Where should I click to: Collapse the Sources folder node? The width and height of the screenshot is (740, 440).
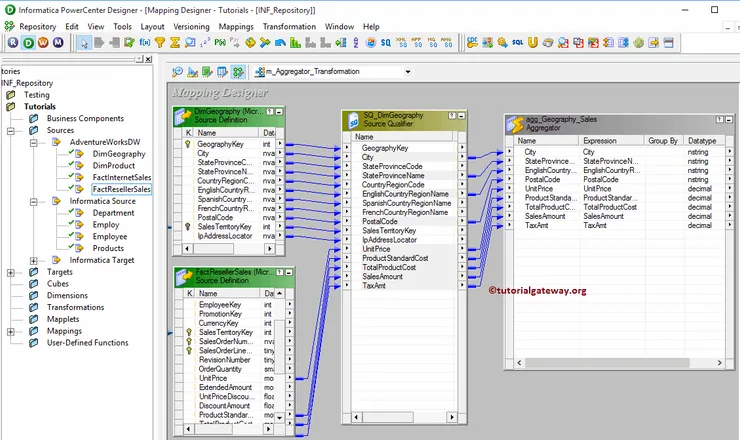click(x=11, y=131)
